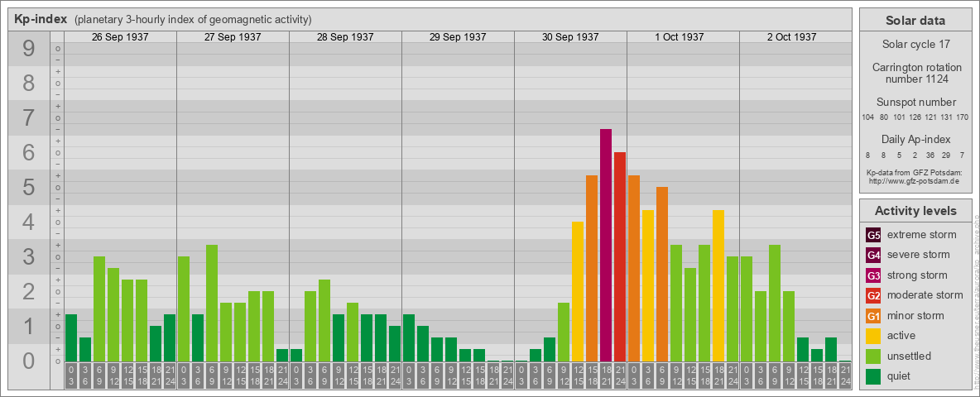Click the 12-15 time slot under 28 Sep
Screen dimensions: 980x397
click(353, 375)
